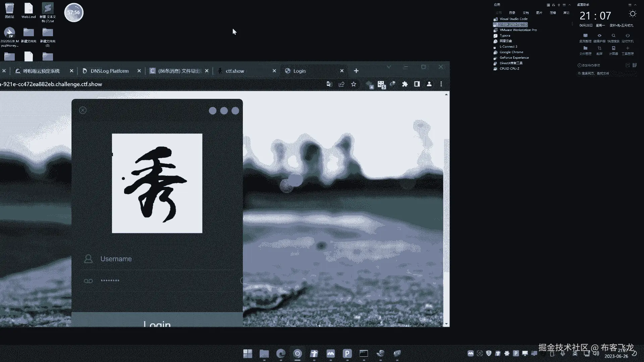This screenshot has height=362, width=644.
Task: Click the round X icon on login card
Action: [x=83, y=110]
